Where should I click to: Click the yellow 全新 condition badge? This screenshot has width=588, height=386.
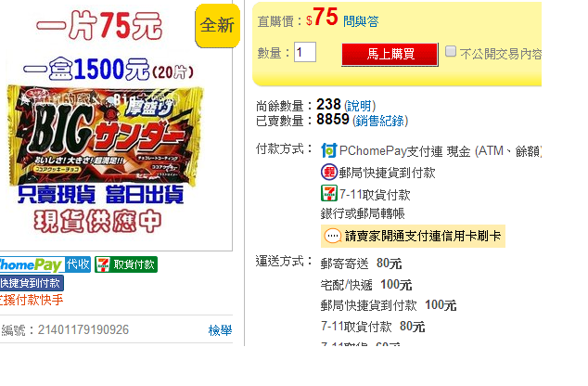[218, 25]
